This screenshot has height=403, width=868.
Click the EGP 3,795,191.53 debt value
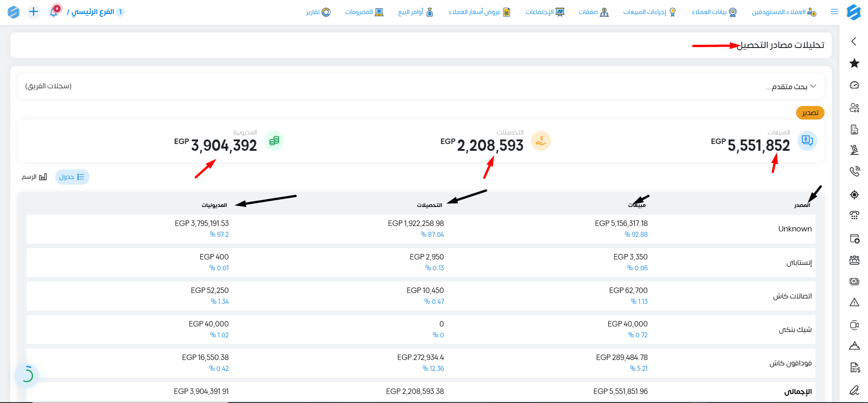point(202,224)
